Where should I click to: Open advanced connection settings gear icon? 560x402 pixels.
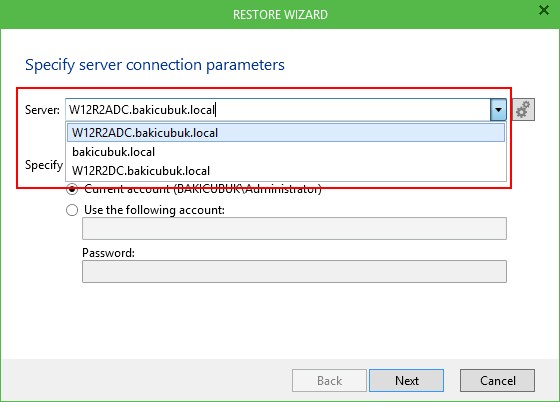[x=524, y=110]
